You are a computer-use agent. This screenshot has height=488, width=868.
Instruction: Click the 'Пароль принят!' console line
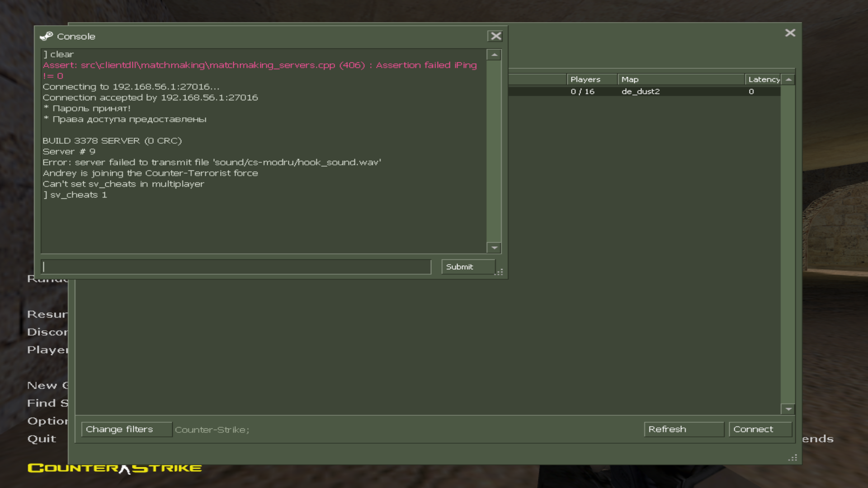[x=87, y=108]
